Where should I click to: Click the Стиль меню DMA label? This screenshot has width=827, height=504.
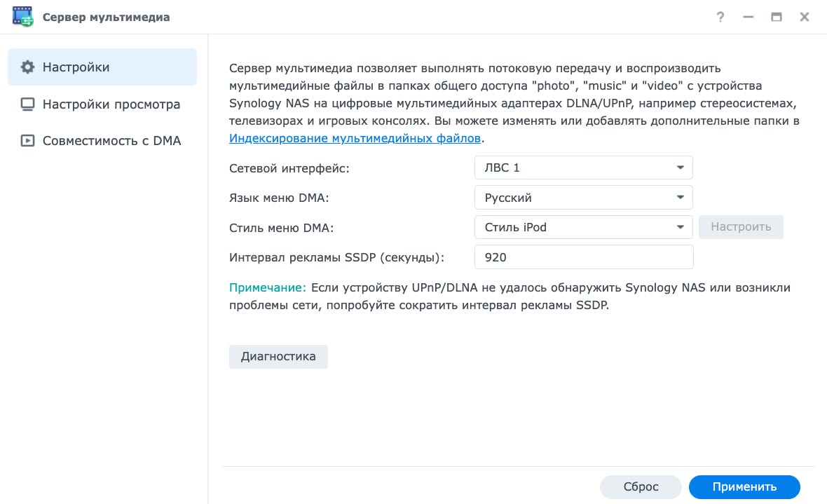coord(281,228)
